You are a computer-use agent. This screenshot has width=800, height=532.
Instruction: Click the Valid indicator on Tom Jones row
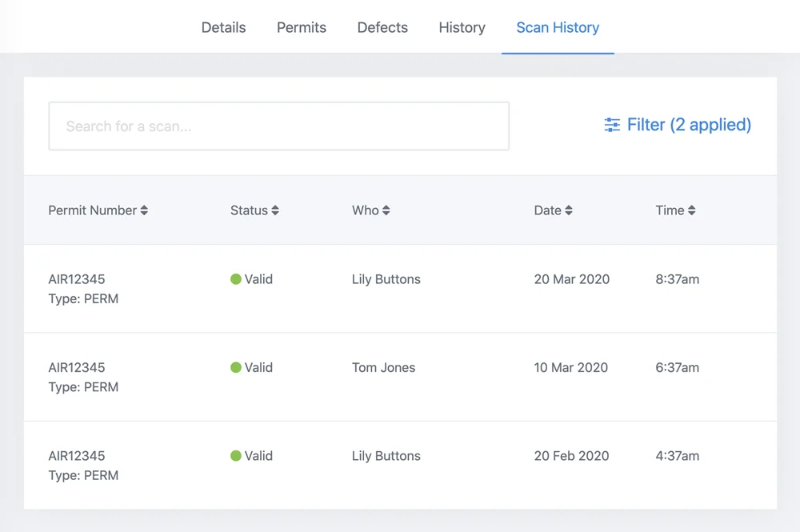[x=234, y=367]
